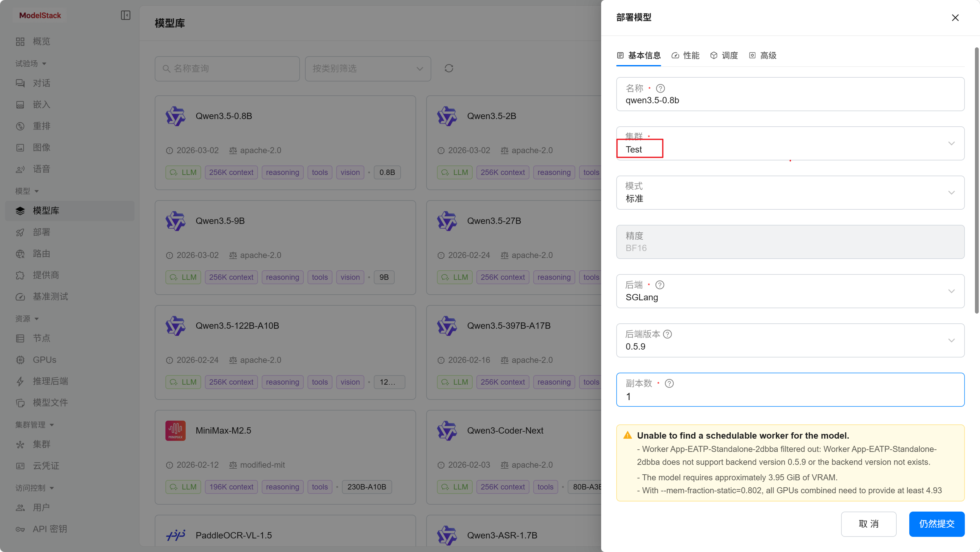The width and height of the screenshot is (980, 552).
Task: Open the Qwen3.5-9B model card
Action: (x=285, y=248)
